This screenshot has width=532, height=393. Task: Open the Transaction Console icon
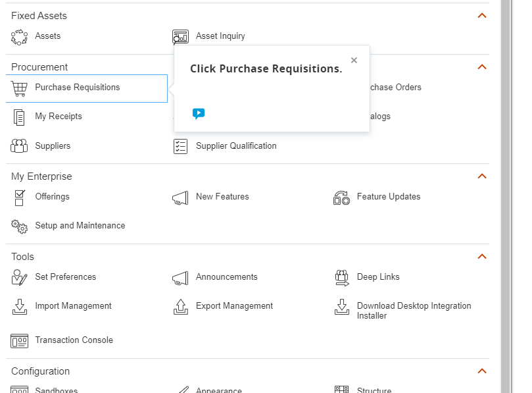(20, 340)
